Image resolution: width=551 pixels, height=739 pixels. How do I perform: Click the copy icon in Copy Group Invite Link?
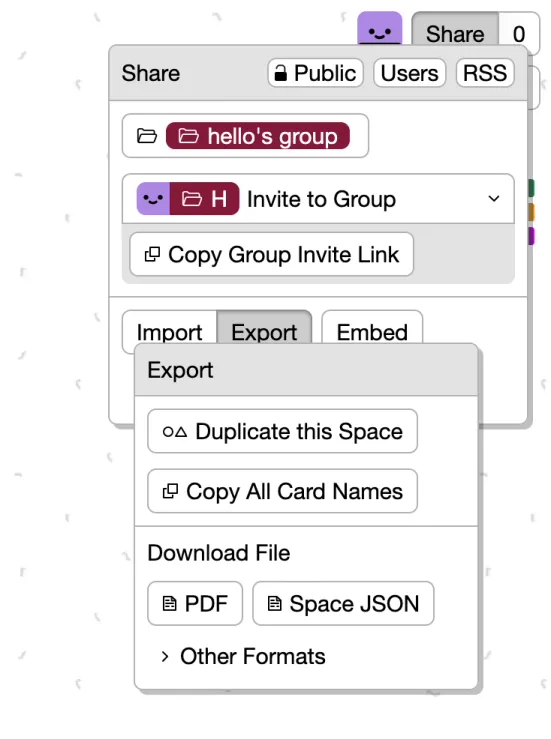(x=152, y=254)
